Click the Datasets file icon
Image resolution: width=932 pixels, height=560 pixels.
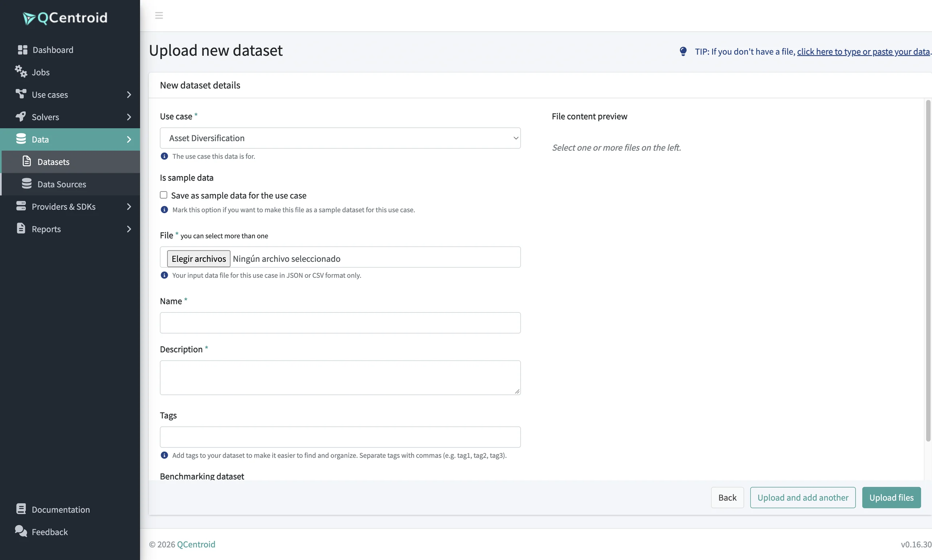coord(27,161)
